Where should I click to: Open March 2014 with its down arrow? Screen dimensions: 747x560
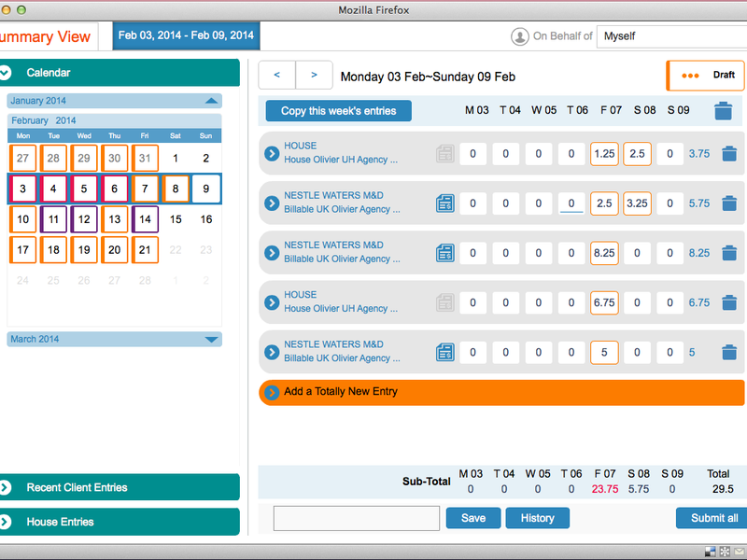tap(212, 340)
